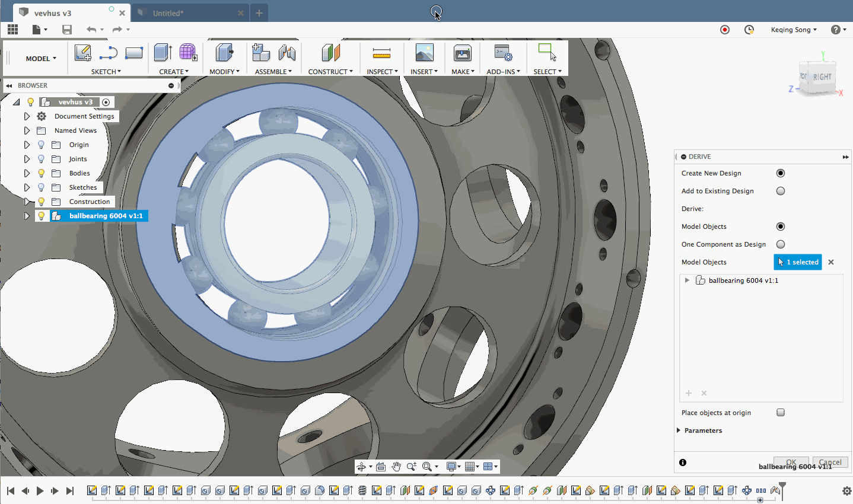Click the Job Status clock icon
This screenshot has height=504, width=853.
(749, 30)
